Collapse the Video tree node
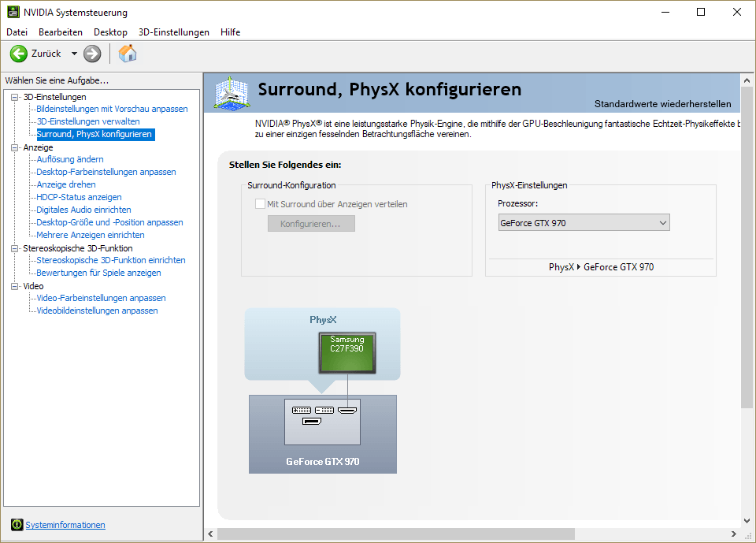This screenshot has width=756, height=543. pyautogui.click(x=14, y=286)
